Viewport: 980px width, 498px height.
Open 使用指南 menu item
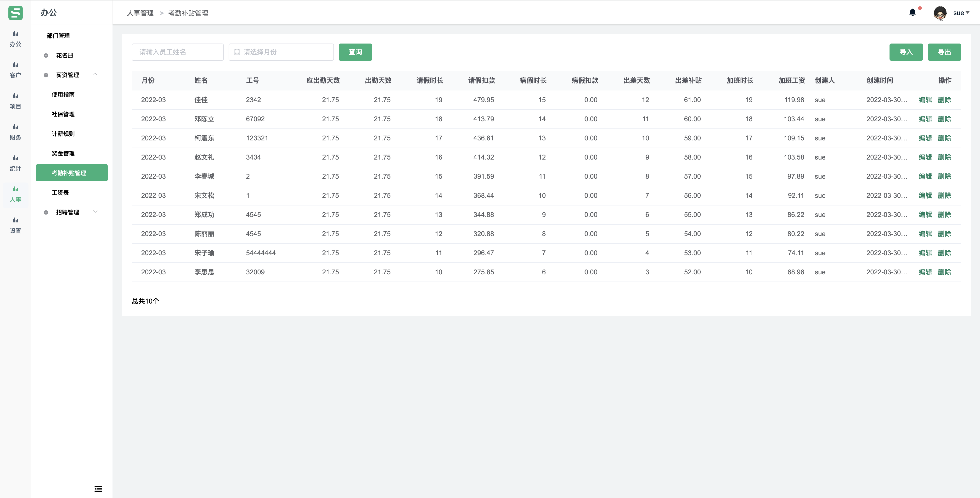coord(63,95)
